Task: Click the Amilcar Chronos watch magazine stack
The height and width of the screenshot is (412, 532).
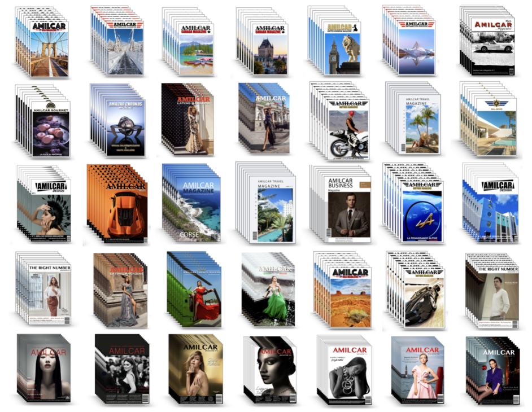Action: click(x=125, y=129)
